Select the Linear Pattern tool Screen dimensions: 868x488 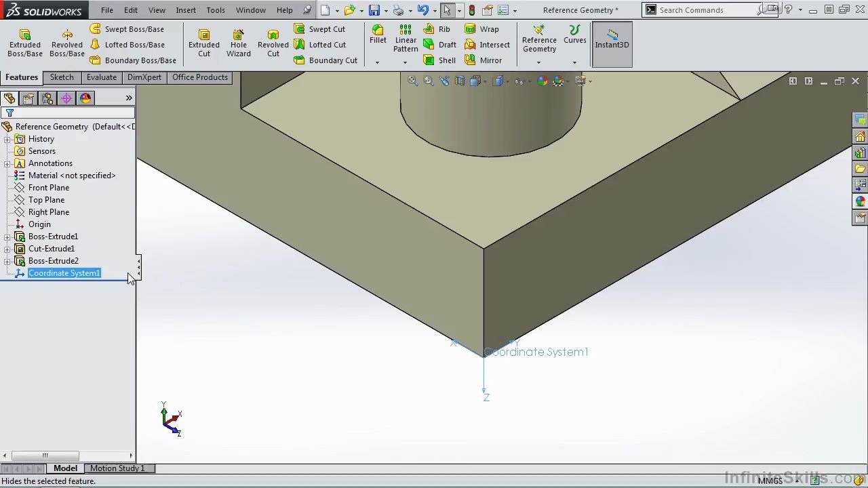(406, 39)
